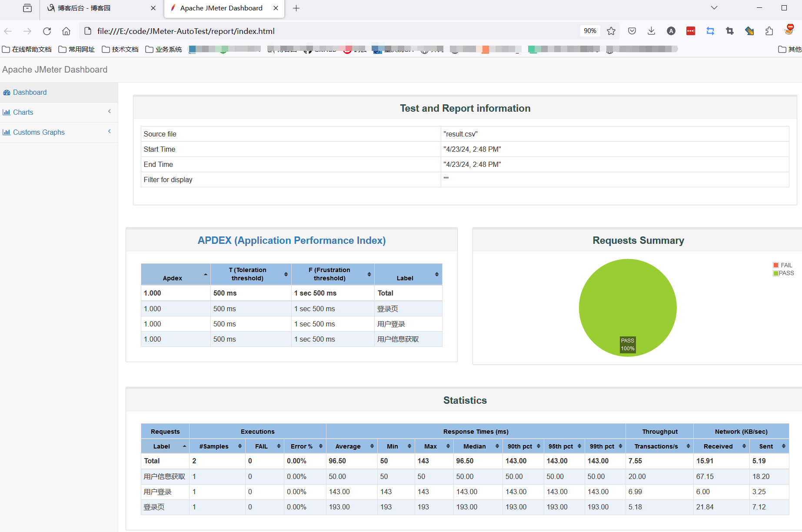Close the Apache JMeter Dashboard tab
The height and width of the screenshot is (532, 802).
pos(276,8)
